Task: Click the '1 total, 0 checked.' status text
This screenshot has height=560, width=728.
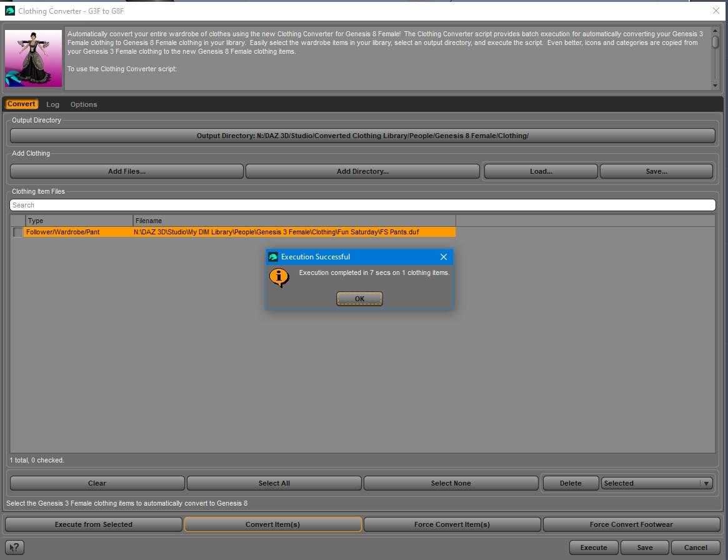Action: pyautogui.click(x=37, y=460)
